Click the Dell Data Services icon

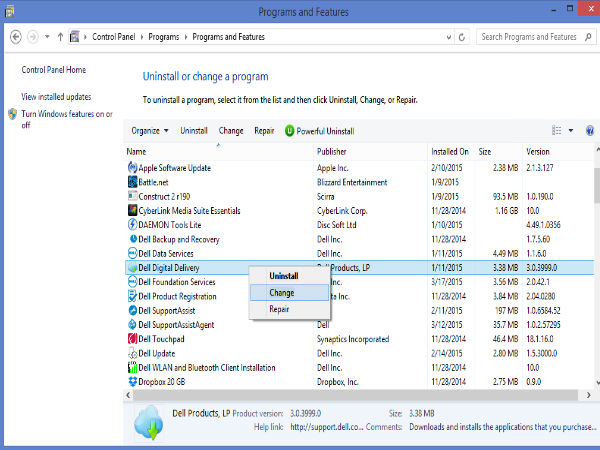click(x=132, y=253)
